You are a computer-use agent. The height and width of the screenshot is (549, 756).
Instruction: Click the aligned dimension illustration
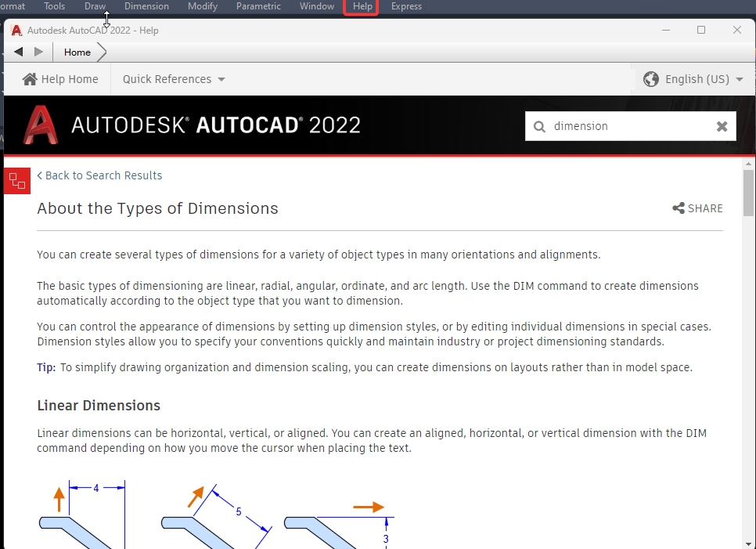(x=217, y=516)
